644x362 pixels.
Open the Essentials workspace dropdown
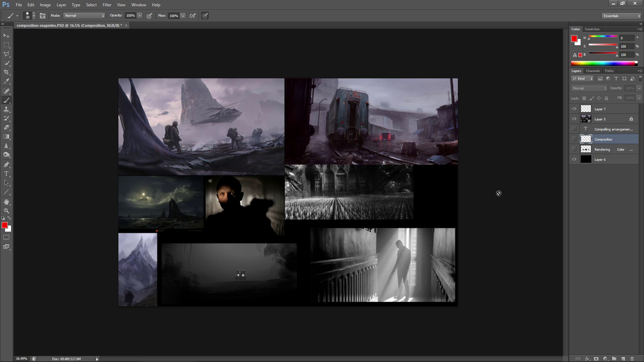pos(621,16)
